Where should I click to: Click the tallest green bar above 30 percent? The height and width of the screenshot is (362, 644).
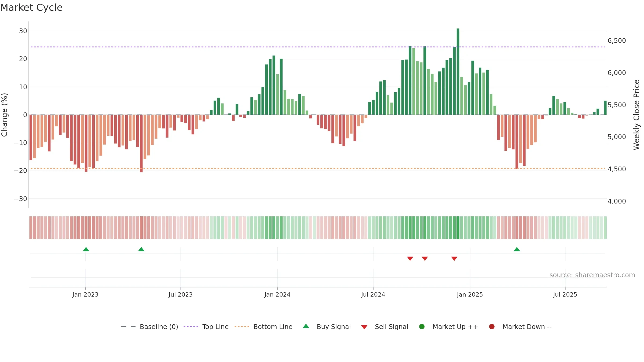pos(458,72)
